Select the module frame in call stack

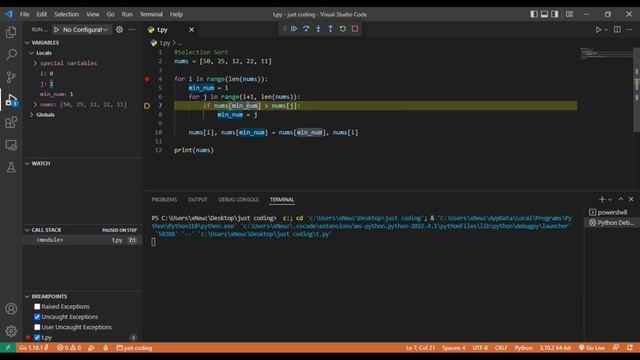coord(83,240)
